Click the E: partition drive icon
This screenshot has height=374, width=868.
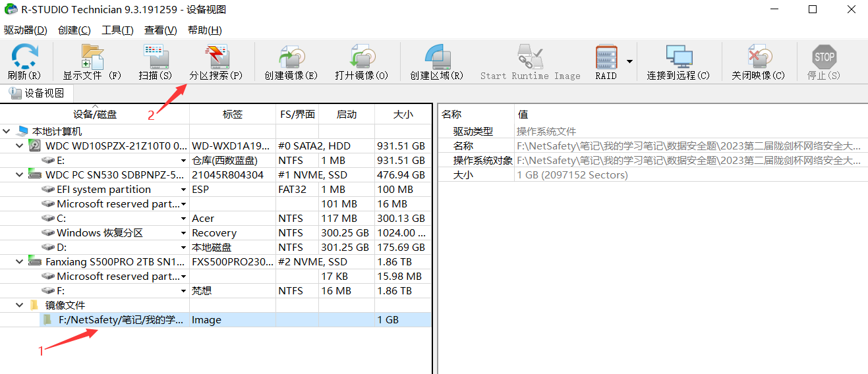click(x=48, y=161)
